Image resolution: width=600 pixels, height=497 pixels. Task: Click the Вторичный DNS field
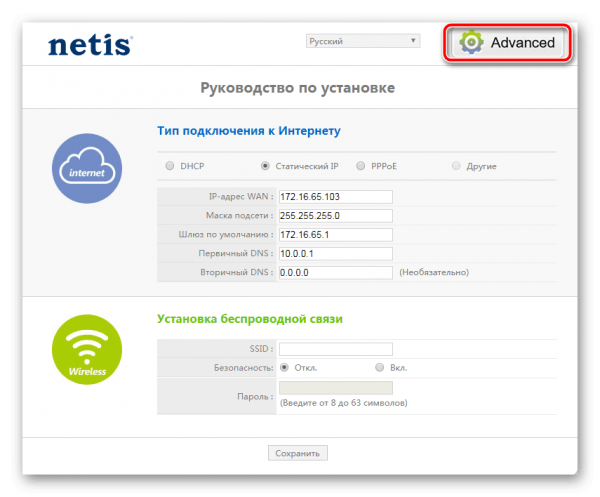(x=336, y=272)
